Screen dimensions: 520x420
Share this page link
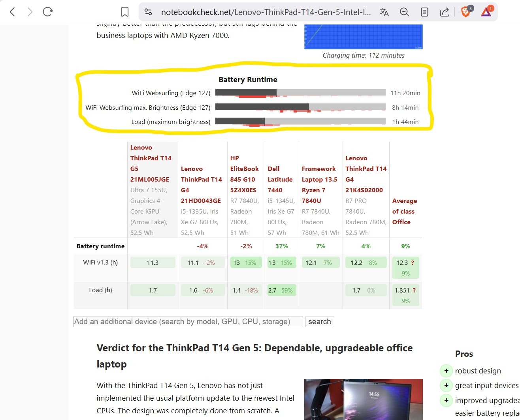click(445, 12)
